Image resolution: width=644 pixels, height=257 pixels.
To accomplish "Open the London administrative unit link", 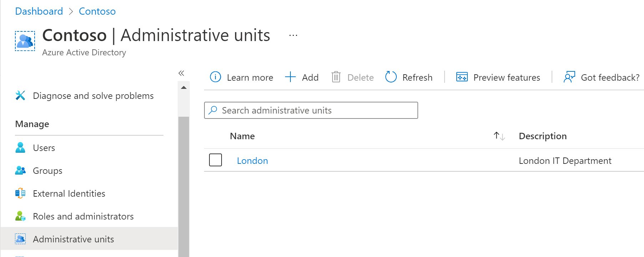I will click(252, 161).
